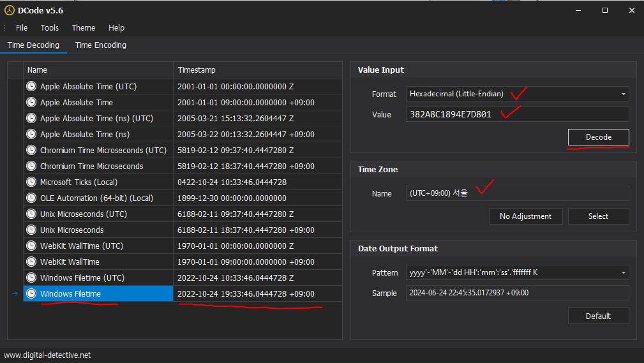Click the Select time zone button

(599, 216)
